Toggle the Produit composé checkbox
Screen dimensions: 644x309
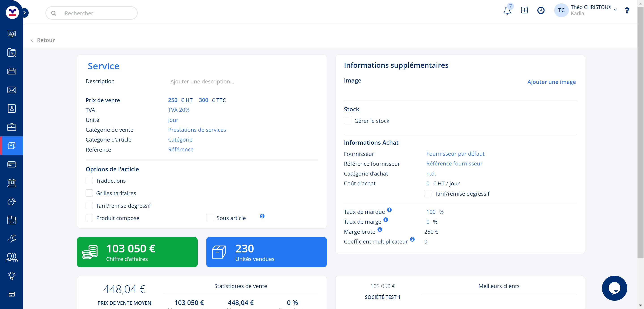(x=89, y=218)
